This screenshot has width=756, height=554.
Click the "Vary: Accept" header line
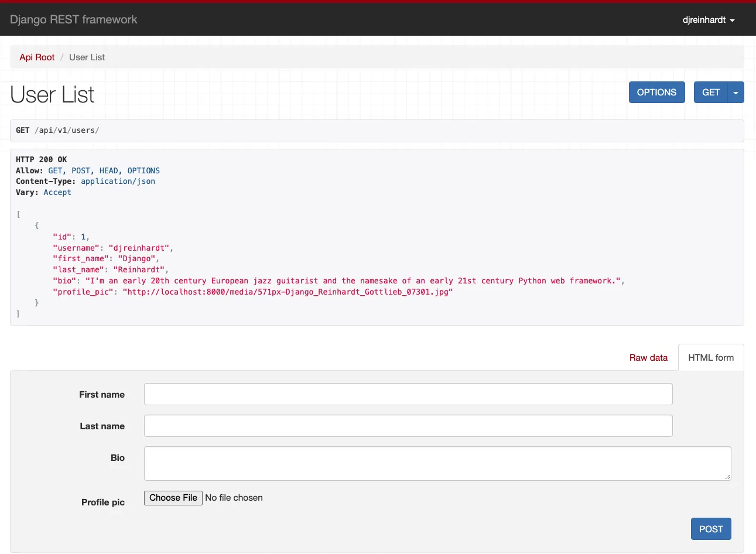tap(43, 193)
